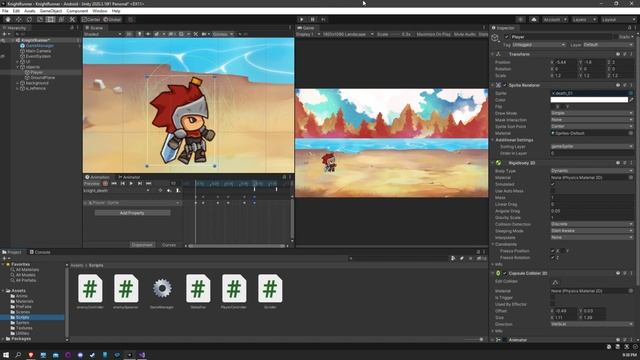The height and width of the screenshot is (360, 640).
Task: Collapse the objects group in Hierarchy
Action: [x=18, y=67]
